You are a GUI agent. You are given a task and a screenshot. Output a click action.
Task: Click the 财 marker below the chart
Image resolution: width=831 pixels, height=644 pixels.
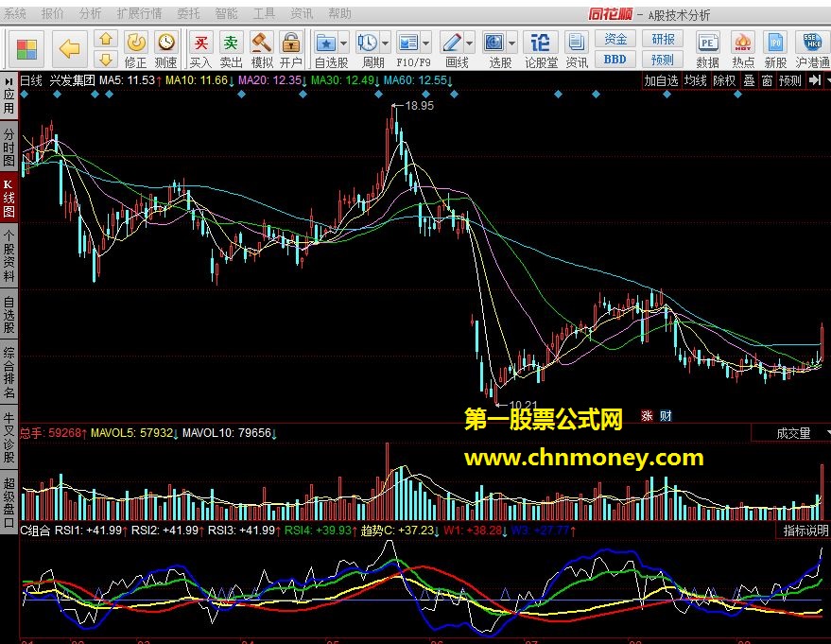pos(666,416)
